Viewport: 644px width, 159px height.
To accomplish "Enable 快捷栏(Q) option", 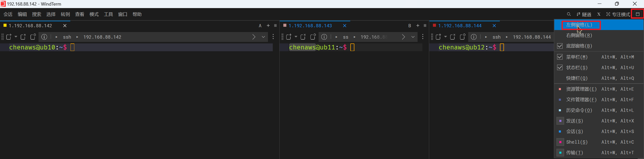I will pyautogui.click(x=599, y=78).
